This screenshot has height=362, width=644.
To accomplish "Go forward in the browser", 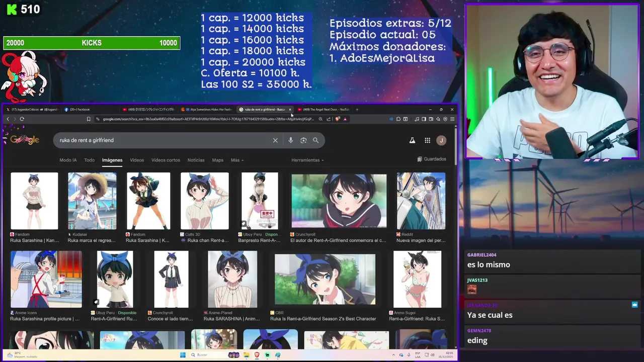I will point(15,119).
